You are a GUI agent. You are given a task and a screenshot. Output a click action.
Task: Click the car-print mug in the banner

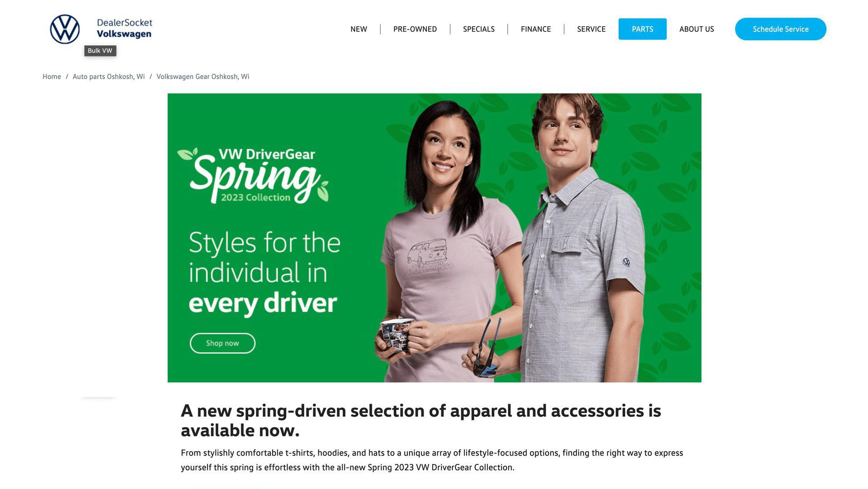[395, 336]
